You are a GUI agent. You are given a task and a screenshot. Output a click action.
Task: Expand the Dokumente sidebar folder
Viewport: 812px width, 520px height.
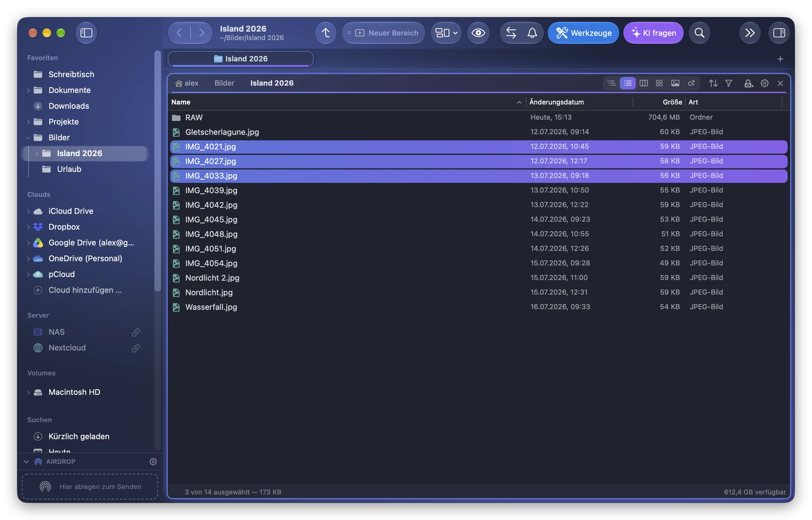(28, 91)
